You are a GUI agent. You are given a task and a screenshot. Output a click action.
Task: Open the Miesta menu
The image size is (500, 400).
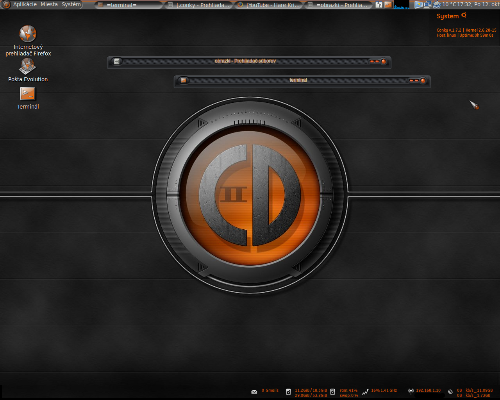click(49, 4)
